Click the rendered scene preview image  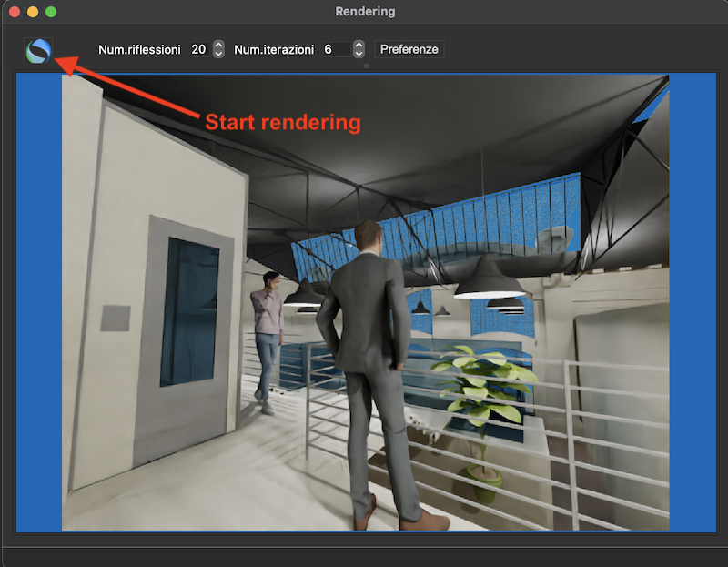click(x=366, y=302)
